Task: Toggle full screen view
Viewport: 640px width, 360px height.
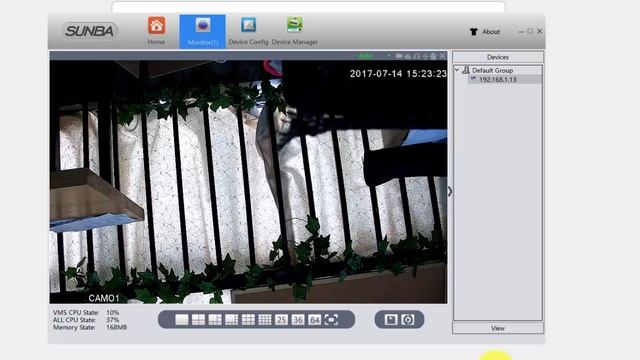Action: click(331, 320)
